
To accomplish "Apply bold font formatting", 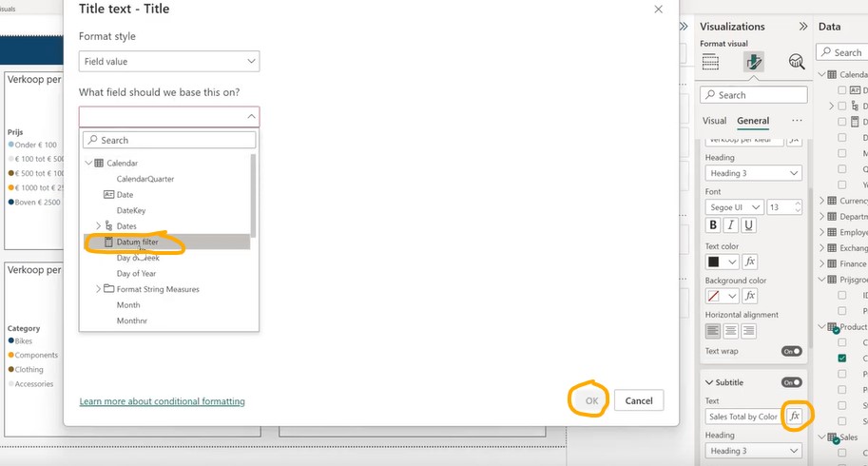I will pyautogui.click(x=713, y=225).
